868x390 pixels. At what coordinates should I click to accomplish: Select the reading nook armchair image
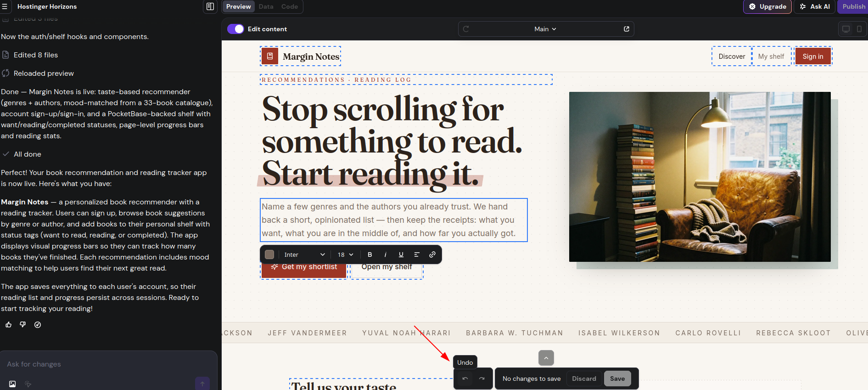(x=700, y=177)
